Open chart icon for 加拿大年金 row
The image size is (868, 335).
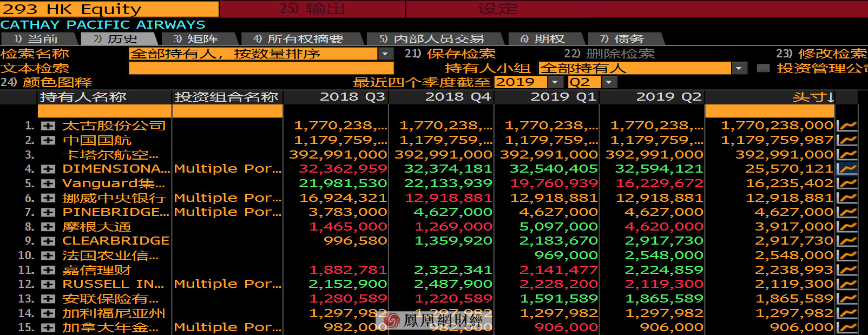[x=847, y=327]
